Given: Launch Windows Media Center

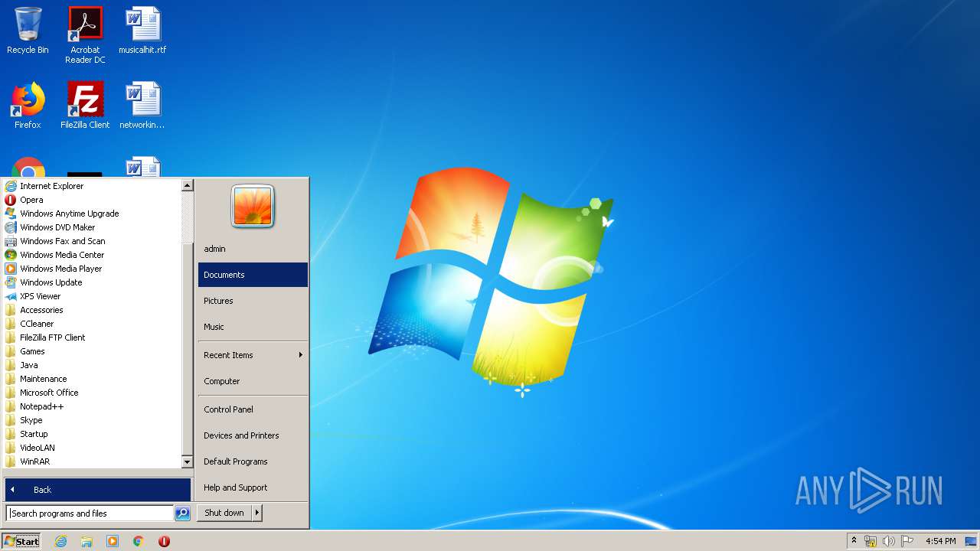Looking at the screenshot, I should (92, 255).
